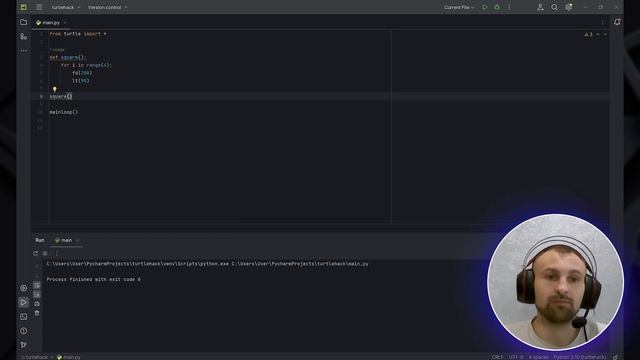This screenshot has width=640, height=360.
Task: Open the Problems tool window icon
Action: [x=24, y=331]
